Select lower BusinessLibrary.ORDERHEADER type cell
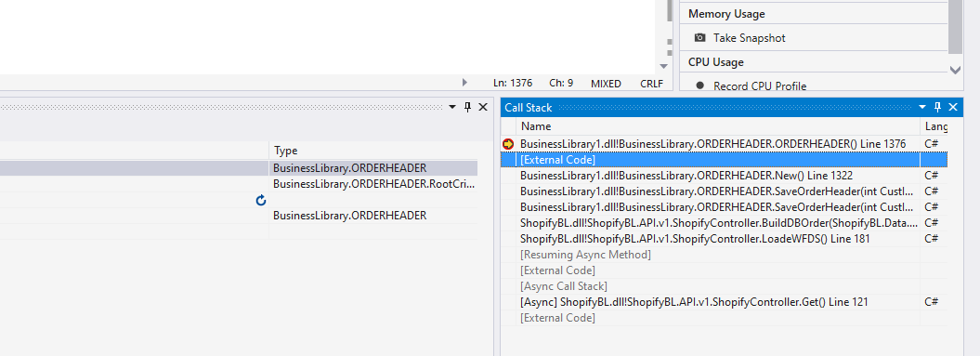 point(373,216)
